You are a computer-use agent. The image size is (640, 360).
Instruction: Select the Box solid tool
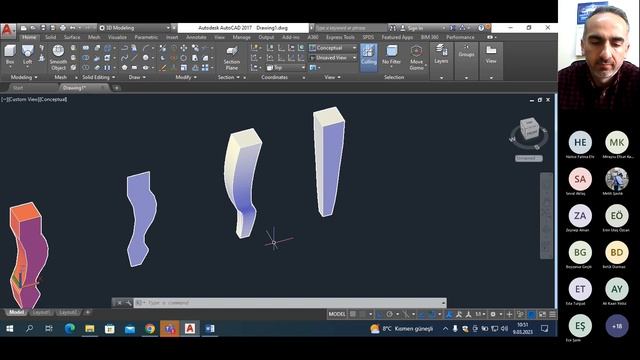click(10, 55)
